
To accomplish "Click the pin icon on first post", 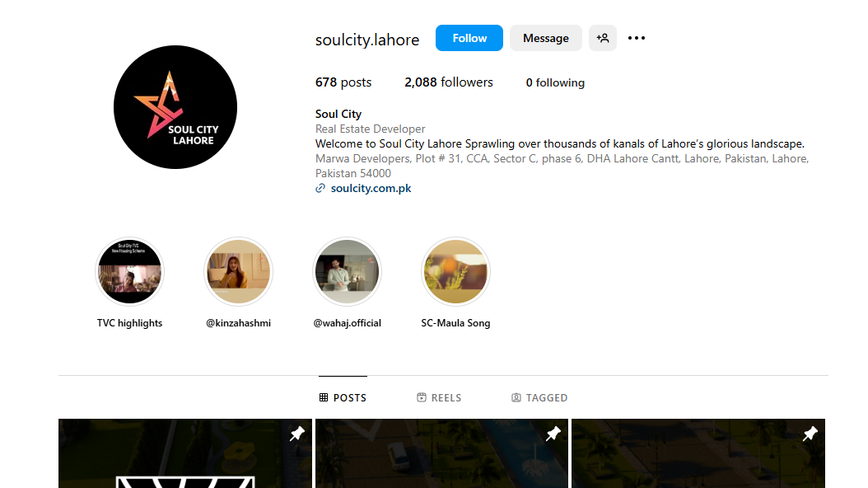I will coord(296,434).
